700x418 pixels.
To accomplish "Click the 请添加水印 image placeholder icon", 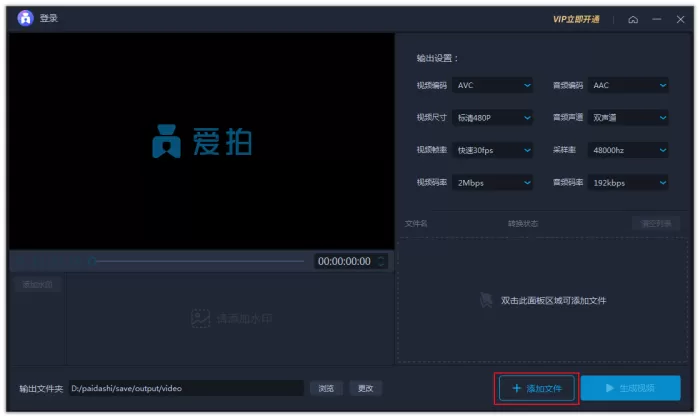I will tap(200, 318).
